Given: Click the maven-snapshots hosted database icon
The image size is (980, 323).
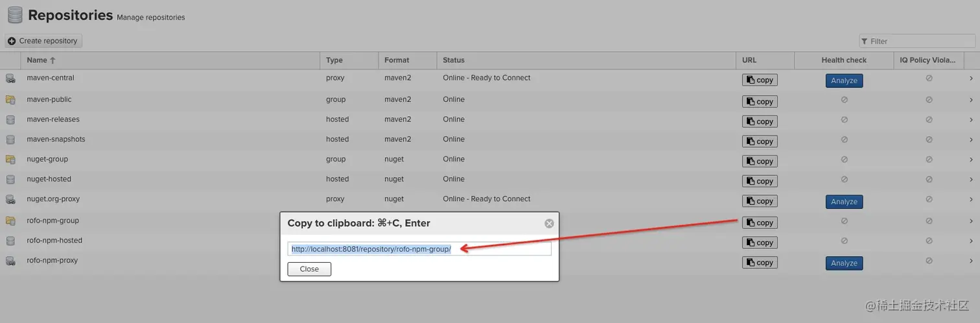Looking at the screenshot, I should coord(10,139).
